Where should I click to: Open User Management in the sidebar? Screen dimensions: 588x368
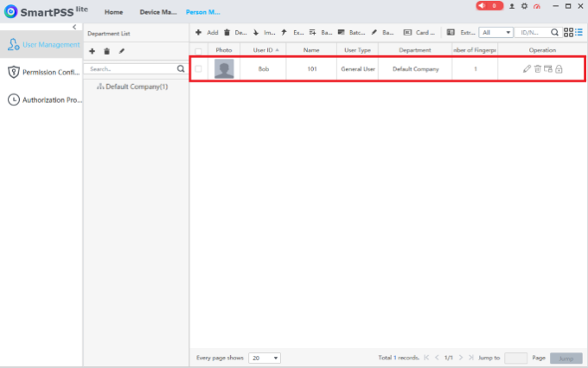point(42,44)
